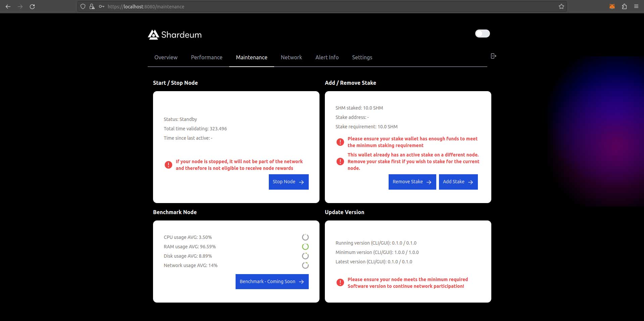
Task: Toggle the theme switch in the header
Action: 482,34
